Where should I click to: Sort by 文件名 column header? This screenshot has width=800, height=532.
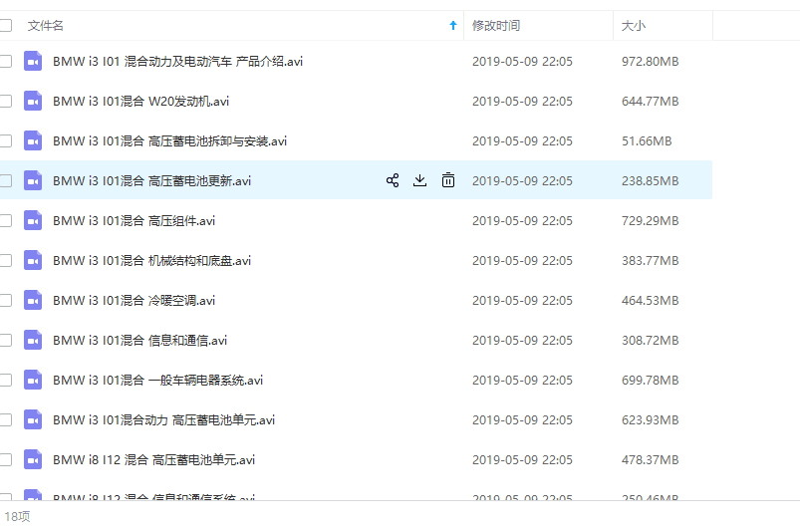click(46, 26)
